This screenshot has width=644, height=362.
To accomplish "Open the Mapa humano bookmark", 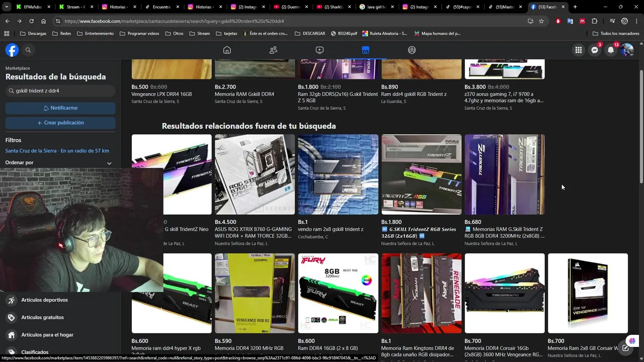I will point(437,33).
